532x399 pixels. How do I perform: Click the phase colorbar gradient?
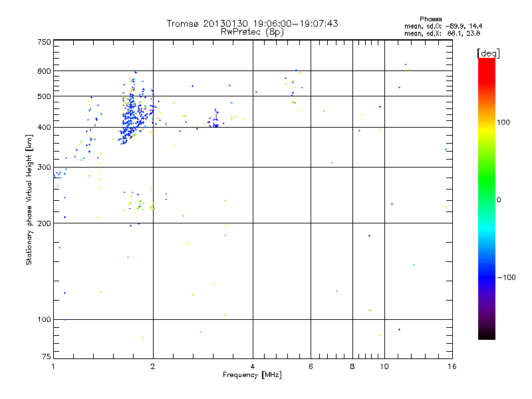[x=487, y=198]
